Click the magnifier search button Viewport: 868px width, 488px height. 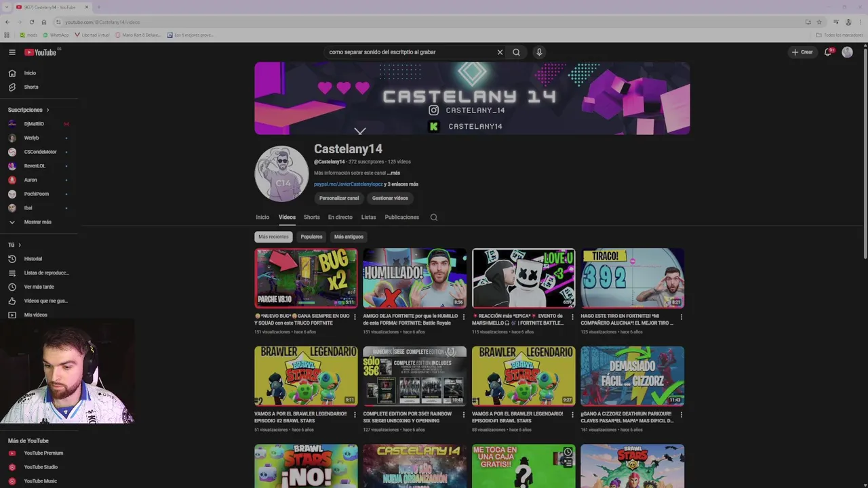[x=516, y=52]
